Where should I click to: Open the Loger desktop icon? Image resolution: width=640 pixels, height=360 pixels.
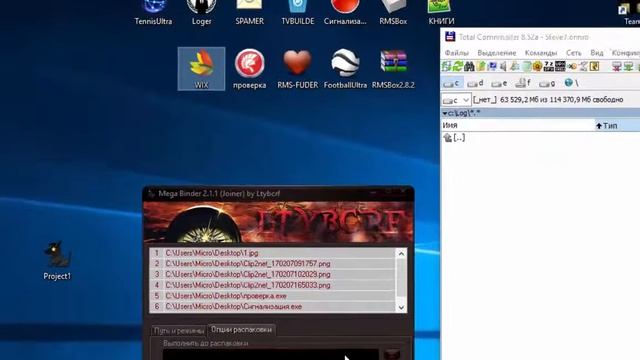point(201,12)
